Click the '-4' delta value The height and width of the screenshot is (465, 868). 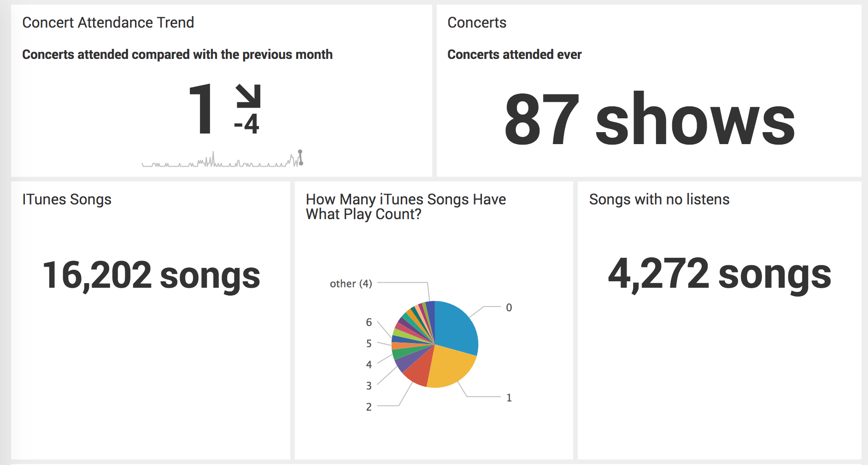247,124
